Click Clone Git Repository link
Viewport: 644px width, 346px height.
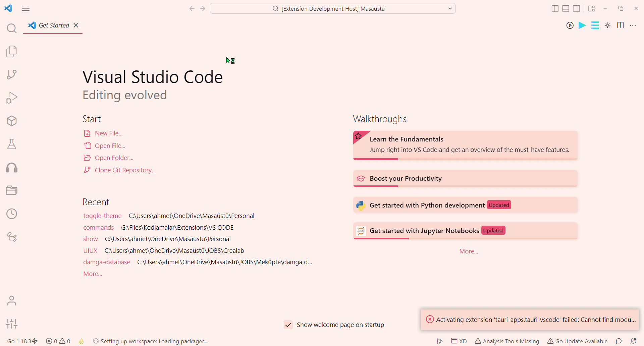(x=125, y=170)
